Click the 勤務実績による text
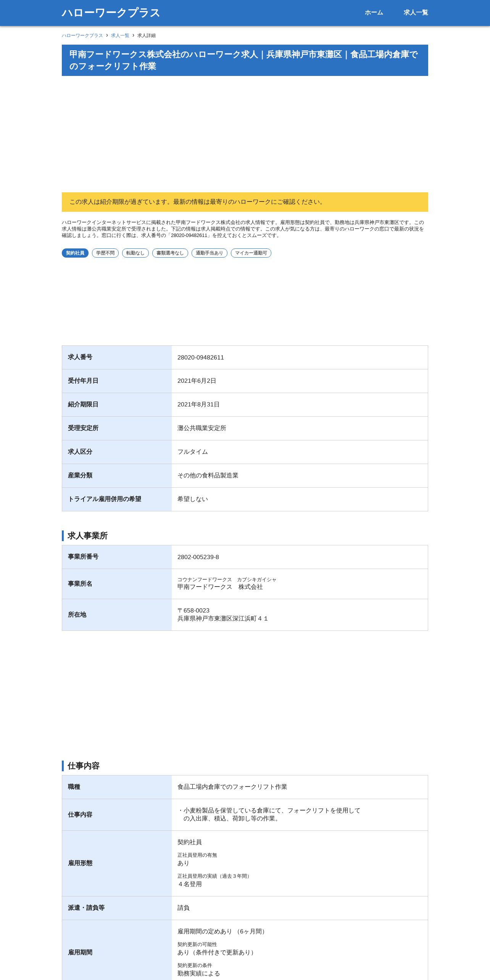This screenshot has height=980, width=490. (x=199, y=974)
